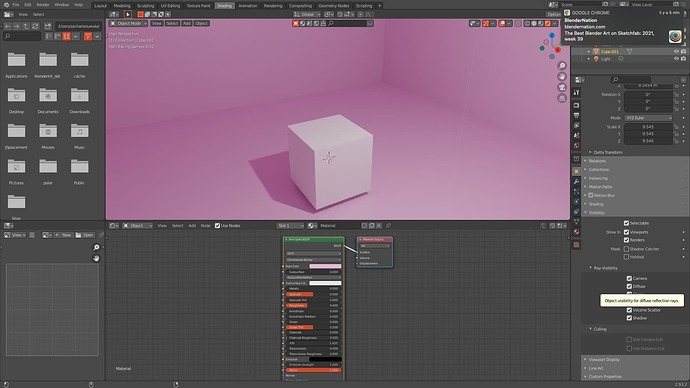Viewport: 690px width, 388px height.
Task: Open the rotation Mode XYZ Euler dropdown
Action: [x=649, y=118]
